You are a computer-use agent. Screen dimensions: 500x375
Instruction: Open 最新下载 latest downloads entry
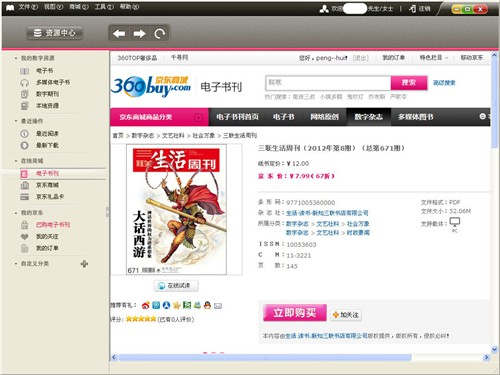[x=47, y=145]
